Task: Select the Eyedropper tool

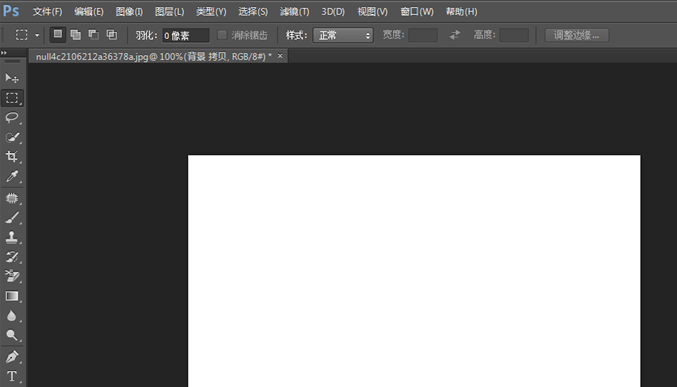Action: pos(12,176)
